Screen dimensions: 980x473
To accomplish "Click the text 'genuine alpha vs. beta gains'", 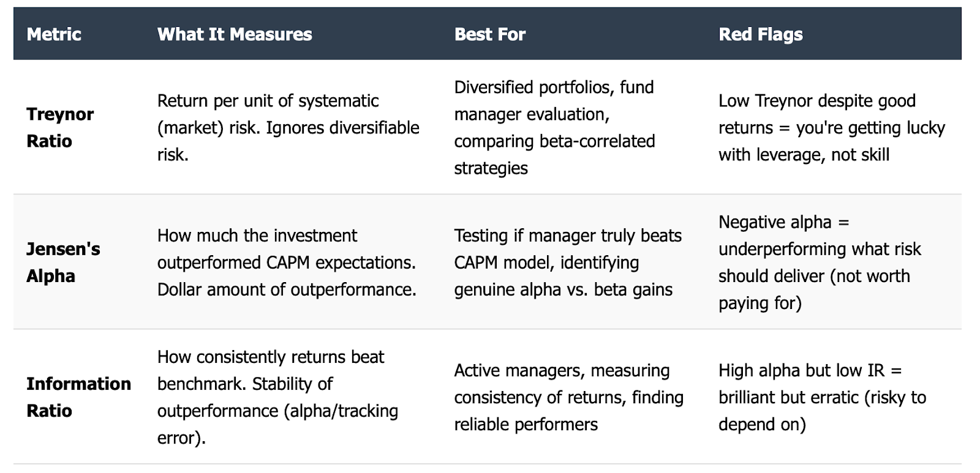I will pyautogui.click(x=563, y=289).
